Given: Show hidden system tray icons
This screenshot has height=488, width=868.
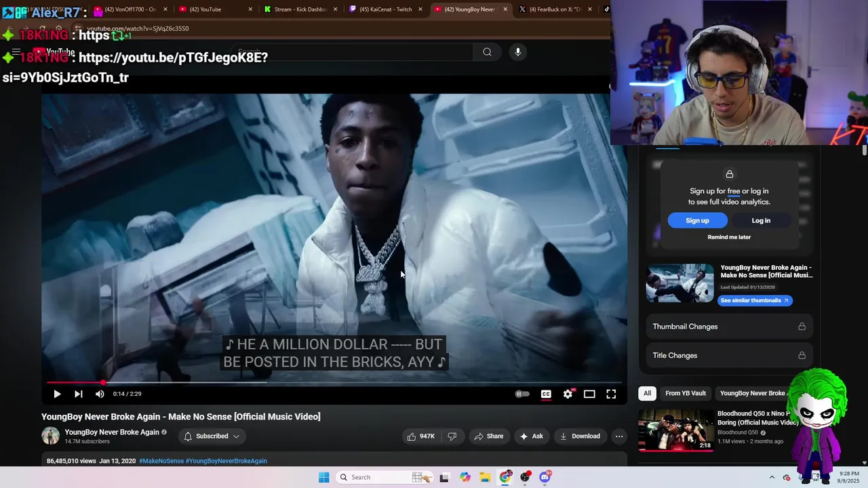Looking at the screenshot, I should 772,477.
